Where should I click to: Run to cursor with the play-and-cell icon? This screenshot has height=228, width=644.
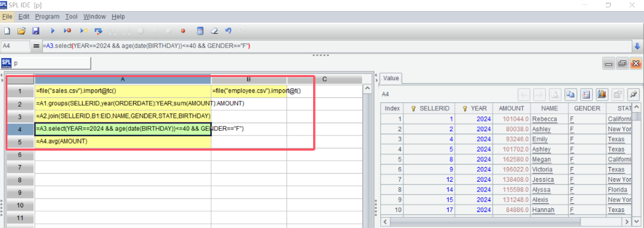click(x=84, y=31)
